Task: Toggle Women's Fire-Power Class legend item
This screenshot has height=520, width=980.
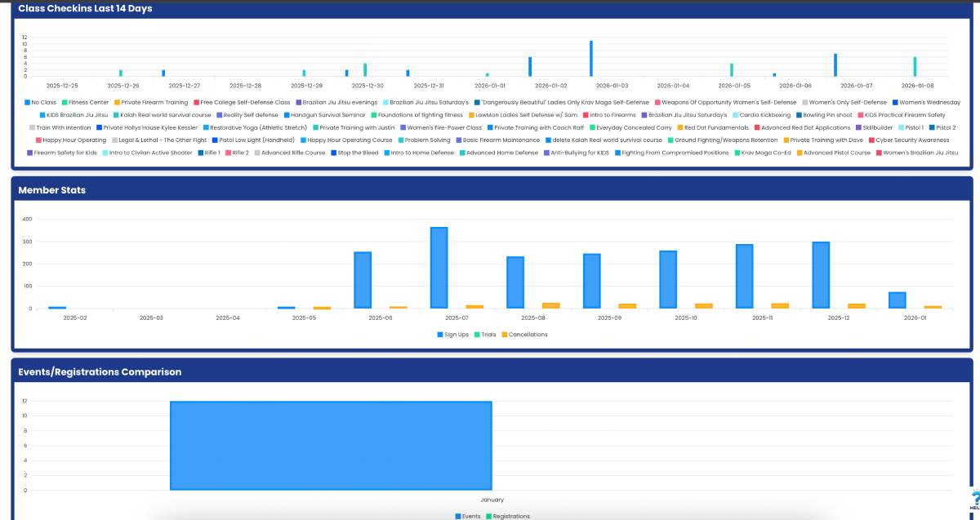Action: [440, 127]
